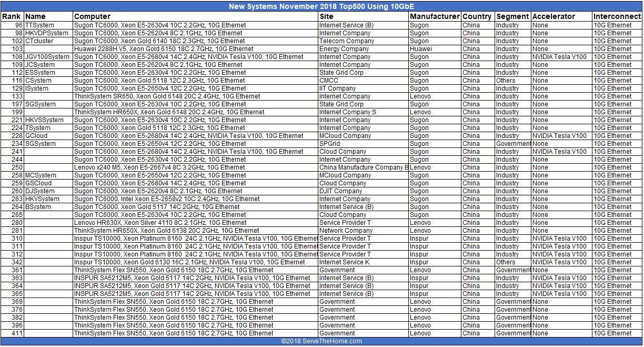
Task: Select the TSystem name cell
Action: [x=48, y=128]
